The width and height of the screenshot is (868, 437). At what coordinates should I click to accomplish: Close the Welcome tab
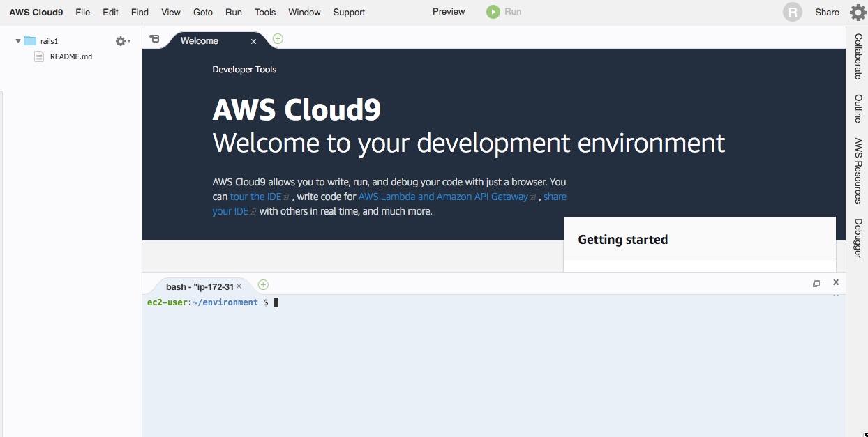(x=254, y=41)
